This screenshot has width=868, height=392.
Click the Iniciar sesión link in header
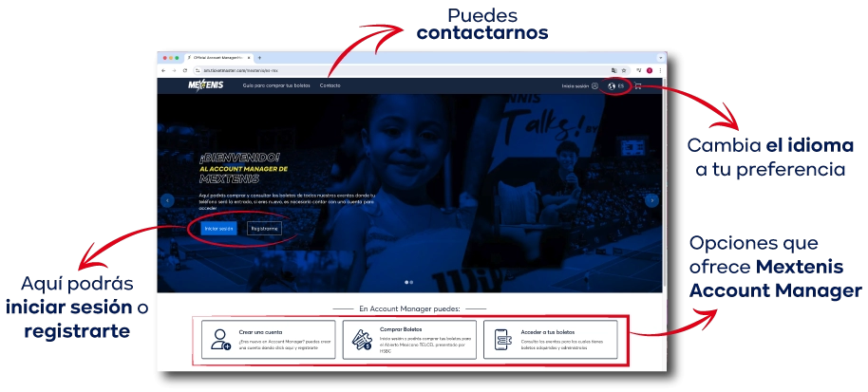click(x=576, y=86)
